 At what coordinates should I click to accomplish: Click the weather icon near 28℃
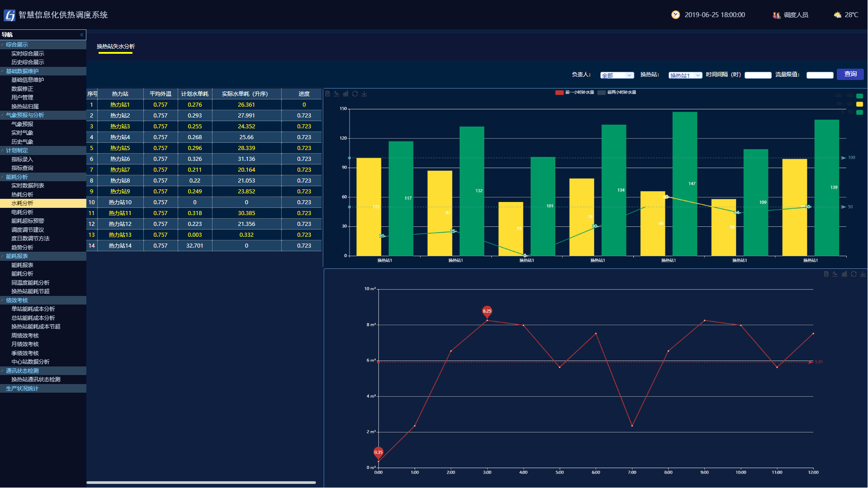coord(838,15)
